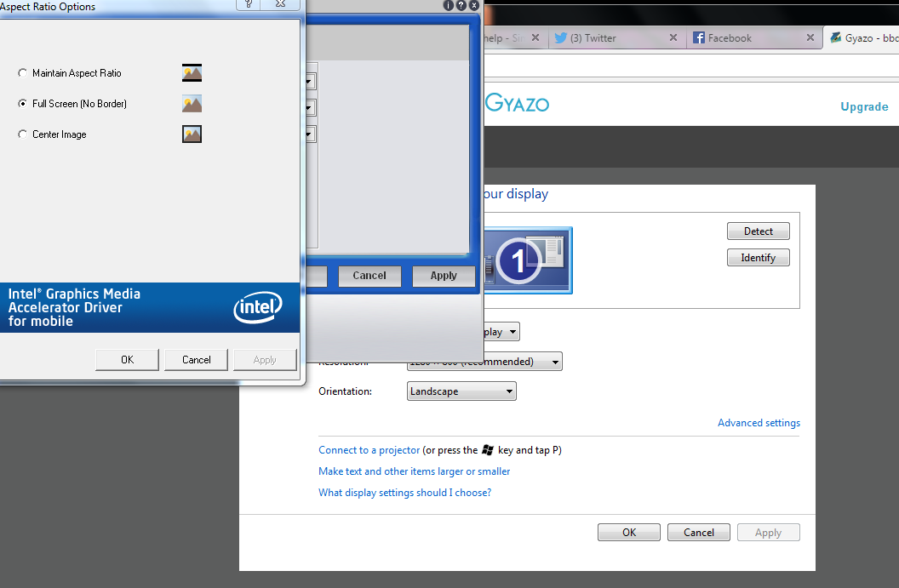The height and width of the screenshot is (588, 899).
Task: Open the Advanced settings link
Action: pyautogui.click(x=759, y=423)
